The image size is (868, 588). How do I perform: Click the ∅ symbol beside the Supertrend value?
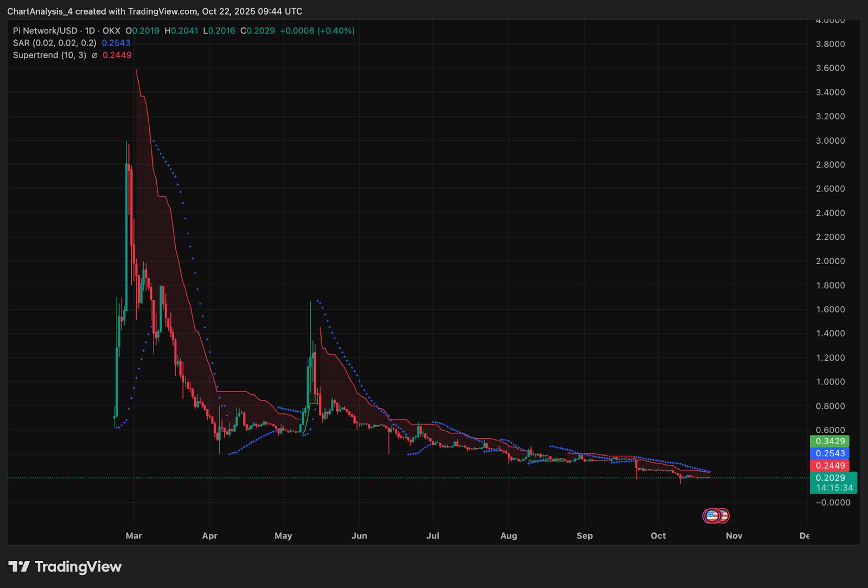coord(94,55)
